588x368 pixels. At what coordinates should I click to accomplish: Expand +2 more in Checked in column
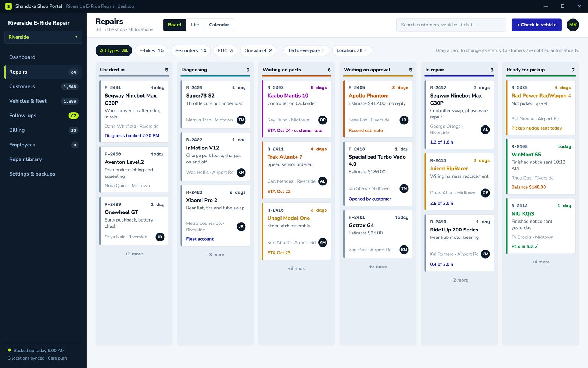(134, 254)
